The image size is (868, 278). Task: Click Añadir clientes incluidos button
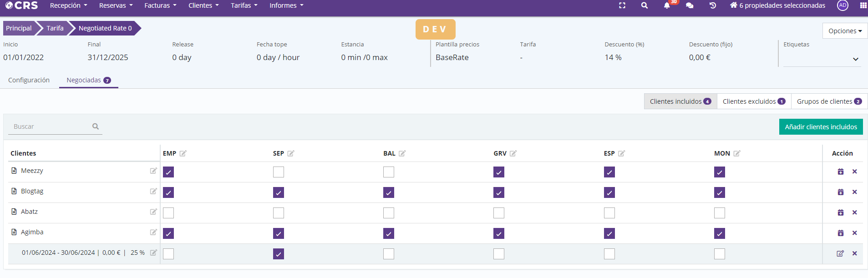click(x=821, y=127)
